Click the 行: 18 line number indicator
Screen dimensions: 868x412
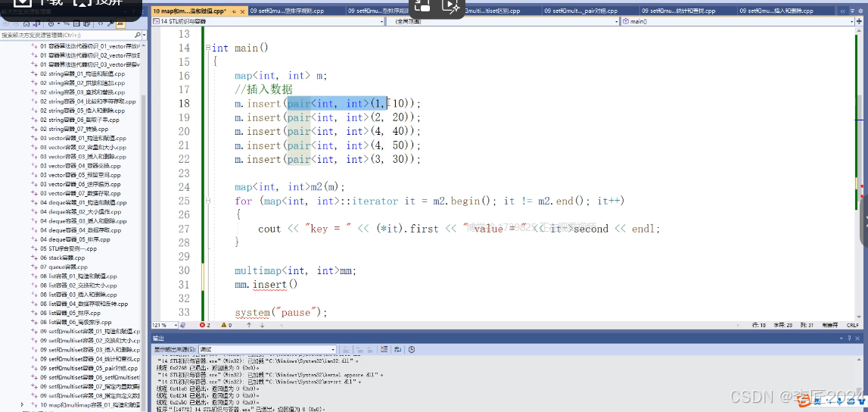[758, 325]
